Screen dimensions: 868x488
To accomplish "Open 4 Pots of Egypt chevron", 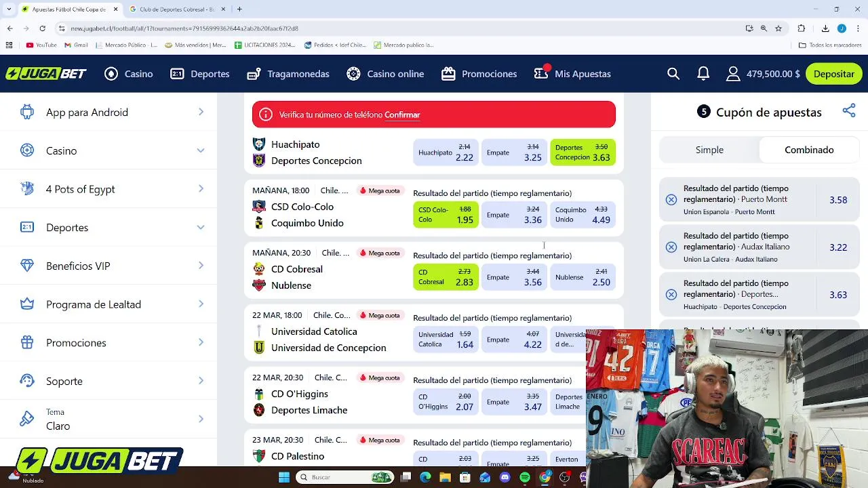I will click(x=201, y=188).
